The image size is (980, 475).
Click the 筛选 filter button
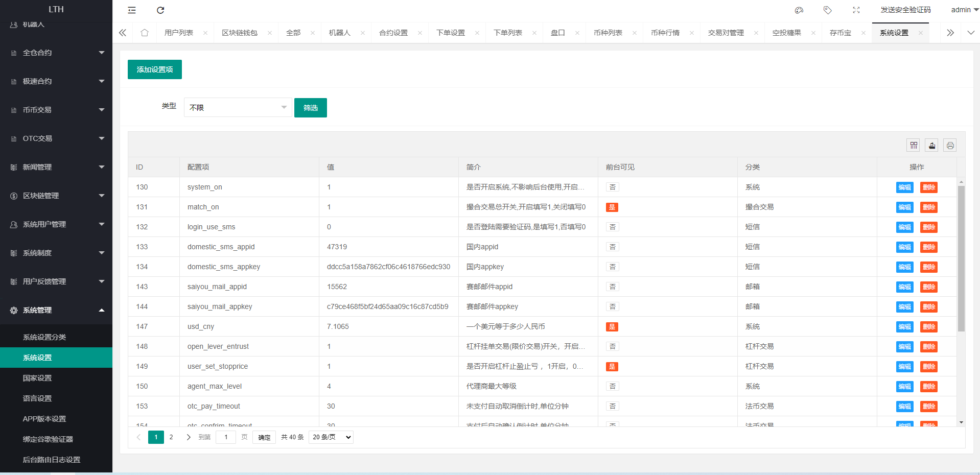[x=310, y=107]
